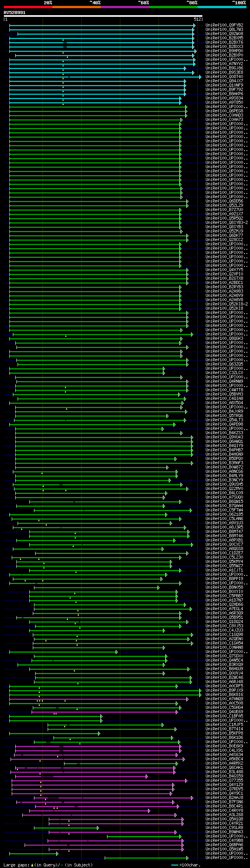
Task: Select the UniRef100_B6HGU9 label
Action: click(x=224, y=669)
